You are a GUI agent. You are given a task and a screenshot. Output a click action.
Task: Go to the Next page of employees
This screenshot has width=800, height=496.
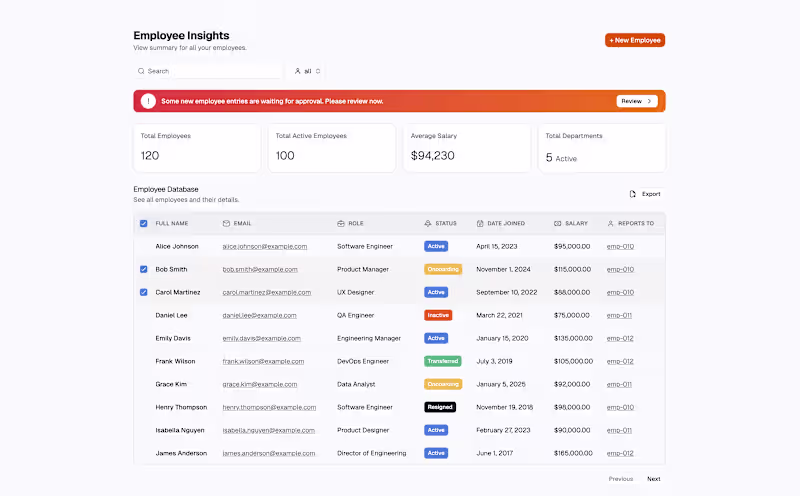(x=654, y=479)
